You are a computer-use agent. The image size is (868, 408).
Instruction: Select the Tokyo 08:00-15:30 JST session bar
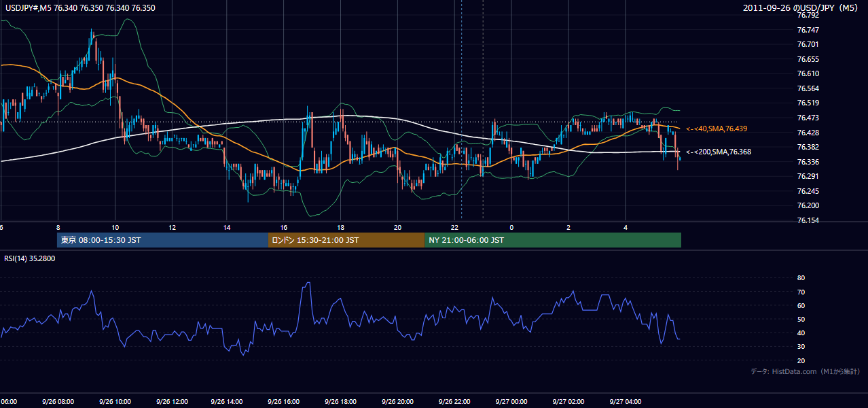click(x=163, y=240)
